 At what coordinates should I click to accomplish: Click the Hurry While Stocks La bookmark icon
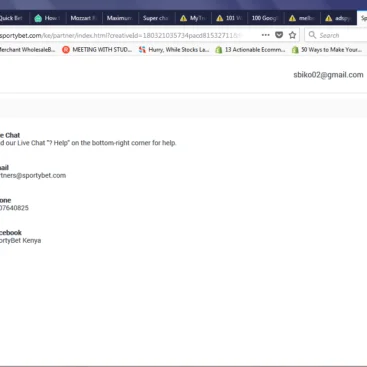coord(142,50)
